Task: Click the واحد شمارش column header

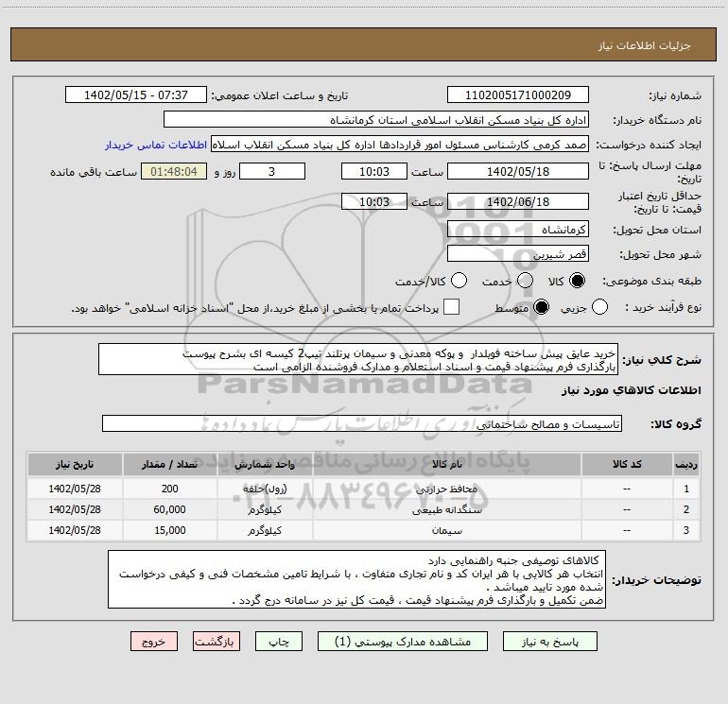Action: tap(265, 464)
